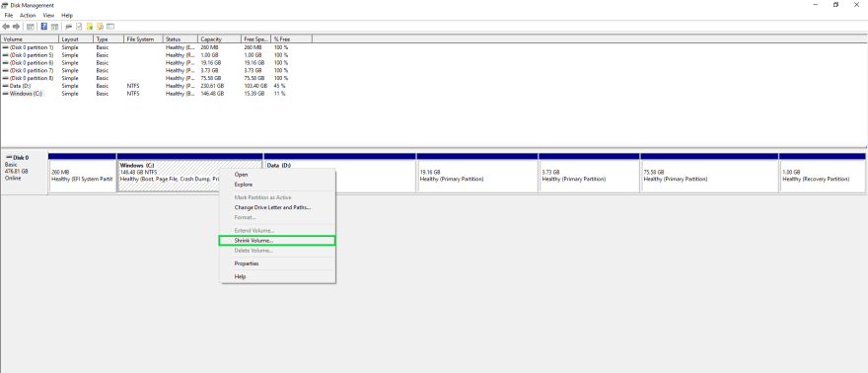The height and width of the screenshot is (373, 868).
Task: Sort by the Free Space column header
Action: pos(255,39)
